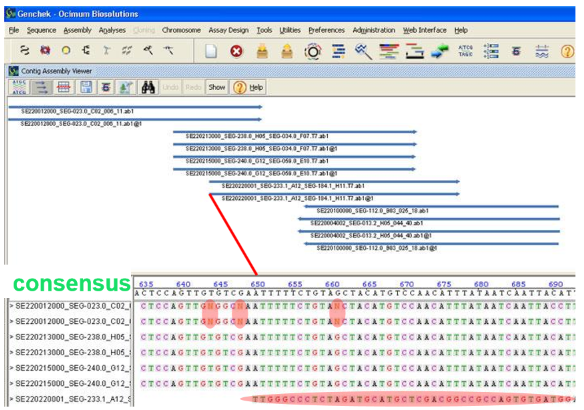584x410 pixels.
Task: Click the Help button in Contig Assembly Viewer toolbar
Action: 248,88
